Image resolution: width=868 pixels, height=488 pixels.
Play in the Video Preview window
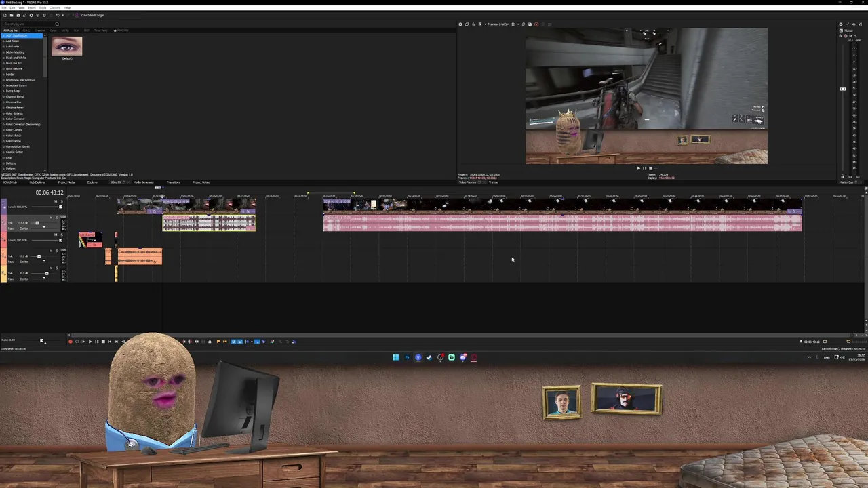tap(638, 168)
